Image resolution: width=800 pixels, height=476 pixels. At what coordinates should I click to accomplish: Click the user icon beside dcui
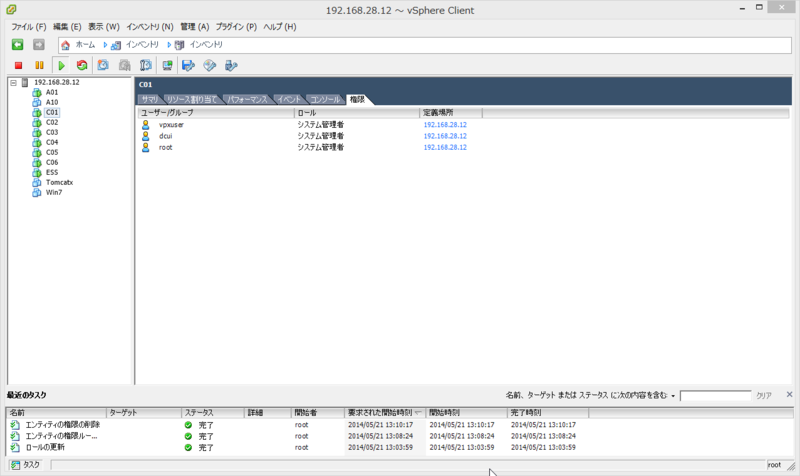coord(145,136)
